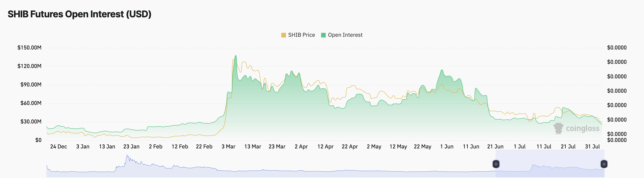Click the 31 Jul date label
The height and width of the screenshot is (178, 644).
[x=592, y=147]
